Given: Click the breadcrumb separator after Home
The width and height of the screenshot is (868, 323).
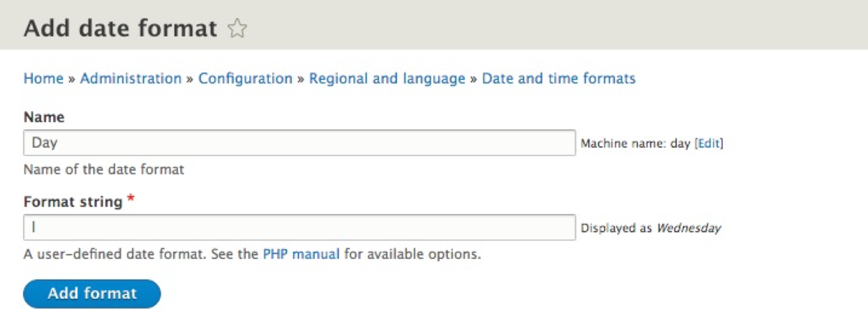Looking at the screenshot, I should pyautogui.click(x=72, y=80).
